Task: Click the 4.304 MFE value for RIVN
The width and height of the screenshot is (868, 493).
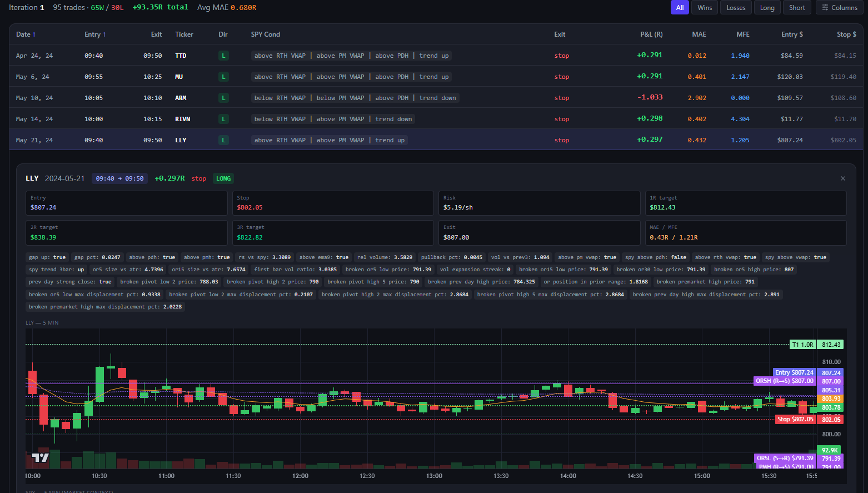Action: [x=740, y=119]
